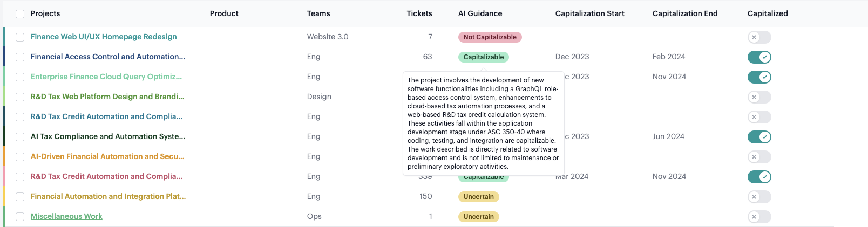Sort by Capitalization End header
868x227 pixels.
tap(685, 13)
